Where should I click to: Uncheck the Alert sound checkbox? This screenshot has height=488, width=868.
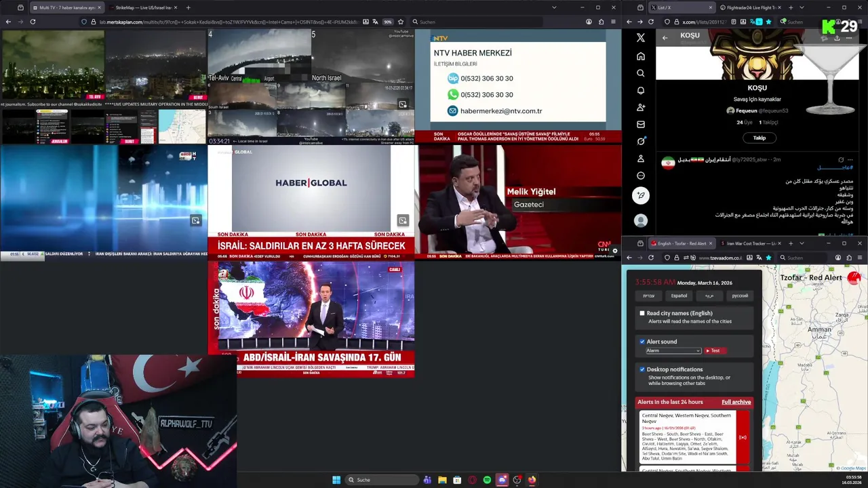coord(642,342)
